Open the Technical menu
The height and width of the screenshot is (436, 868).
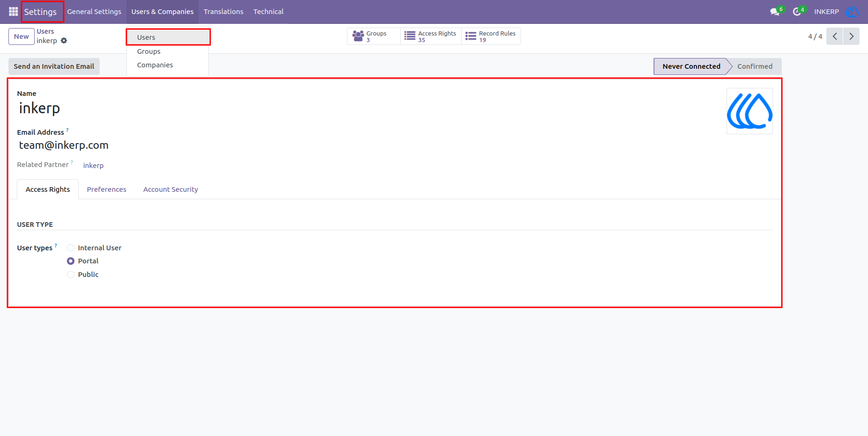point(268,12)
